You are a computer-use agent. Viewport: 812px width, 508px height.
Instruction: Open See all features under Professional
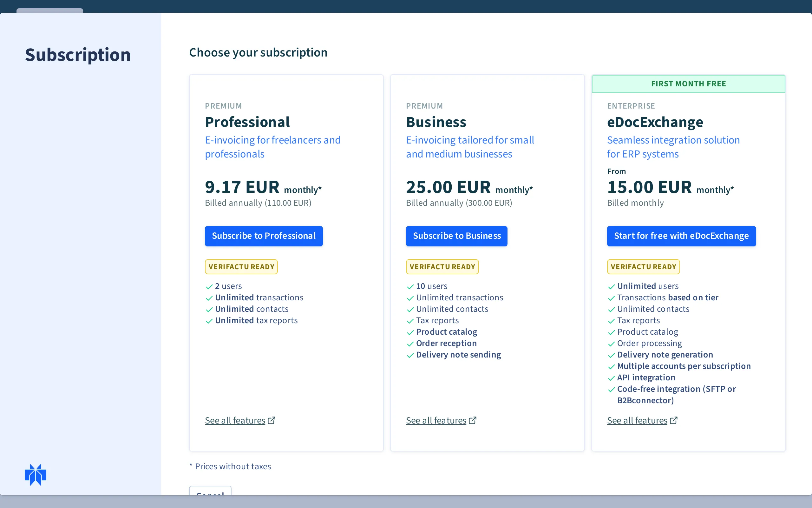tap(235, 420)
